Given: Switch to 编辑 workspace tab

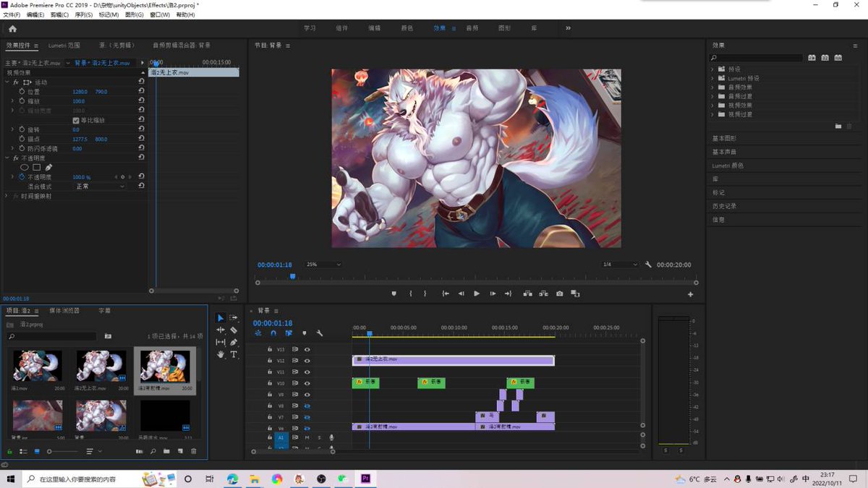Looking at the screenshot, I should tap(375, 28).
